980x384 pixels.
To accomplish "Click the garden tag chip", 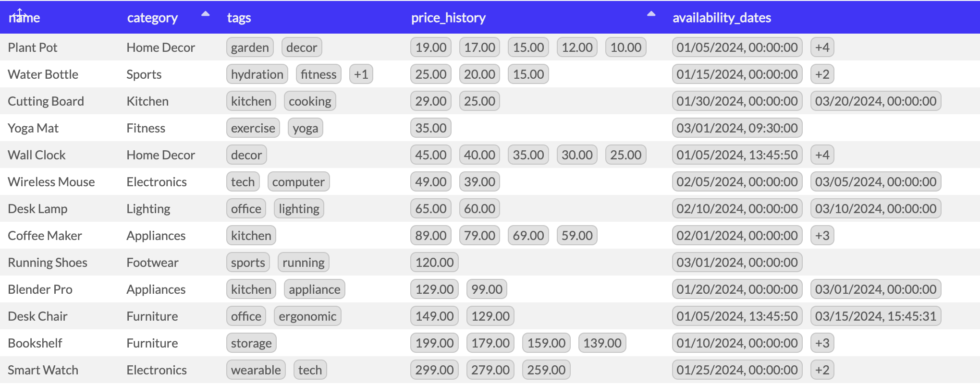I will tap(250, 48).
